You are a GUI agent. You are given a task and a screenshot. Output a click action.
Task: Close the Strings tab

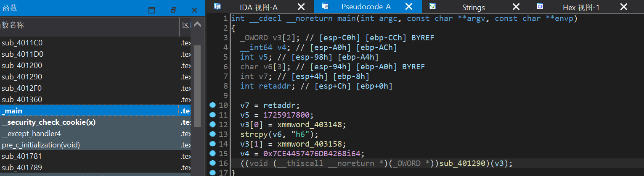(516, 7)
